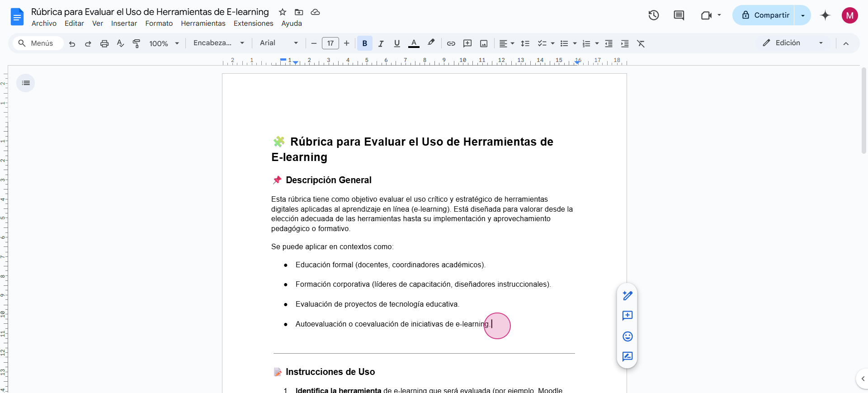Open the account avatar M
Image resolution: width=868 pixels, height=393 pixels.
coord(850,15)
